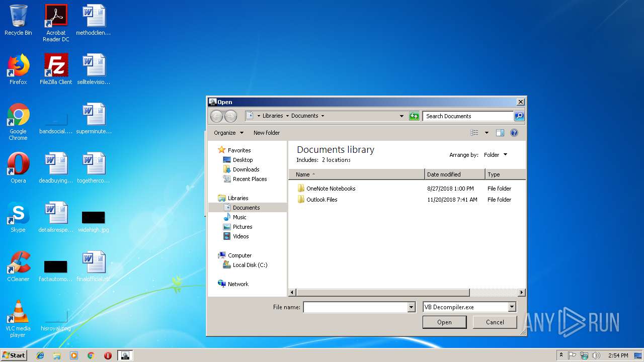
Task: Select widehigh.jpg image file
Action: (94, 221)
